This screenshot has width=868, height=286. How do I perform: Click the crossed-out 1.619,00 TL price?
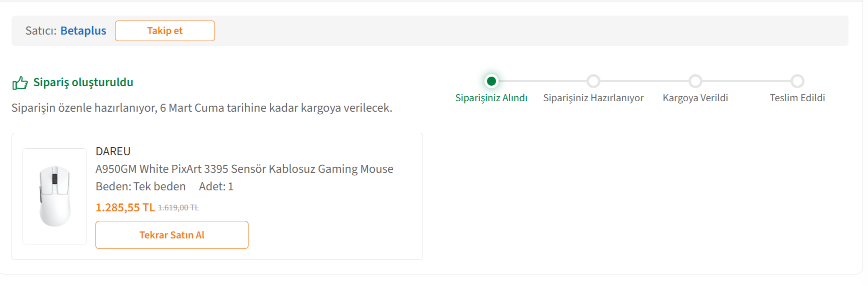tap(178, 208)
